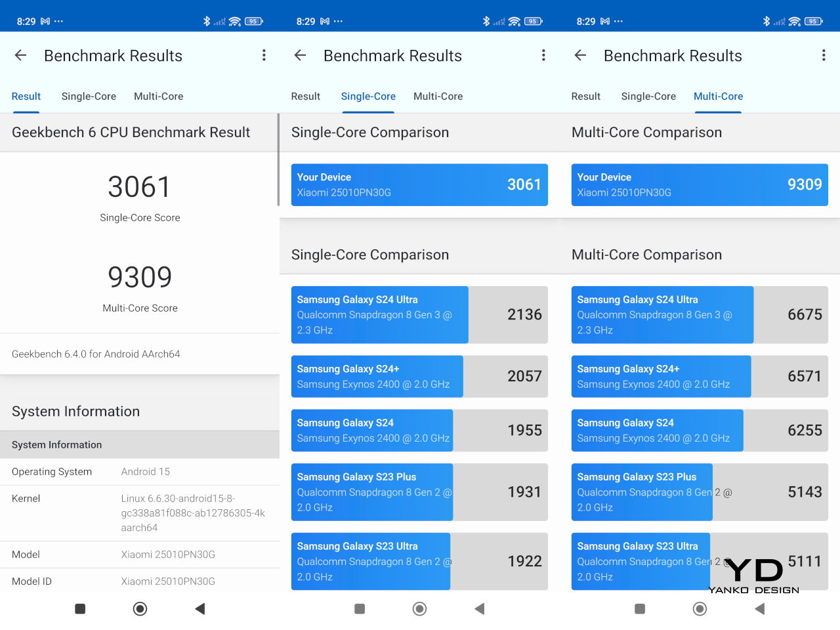
Task: Tap recent apps square on Single-Core Comparison screen
Action: point(360,609)
